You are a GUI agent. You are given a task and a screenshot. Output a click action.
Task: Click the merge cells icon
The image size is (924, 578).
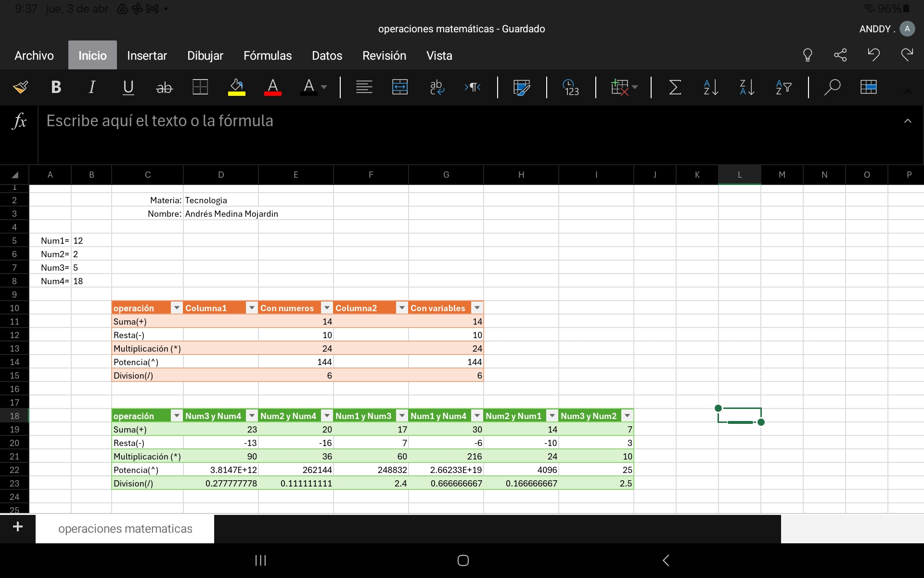click(x=399, y=87)
